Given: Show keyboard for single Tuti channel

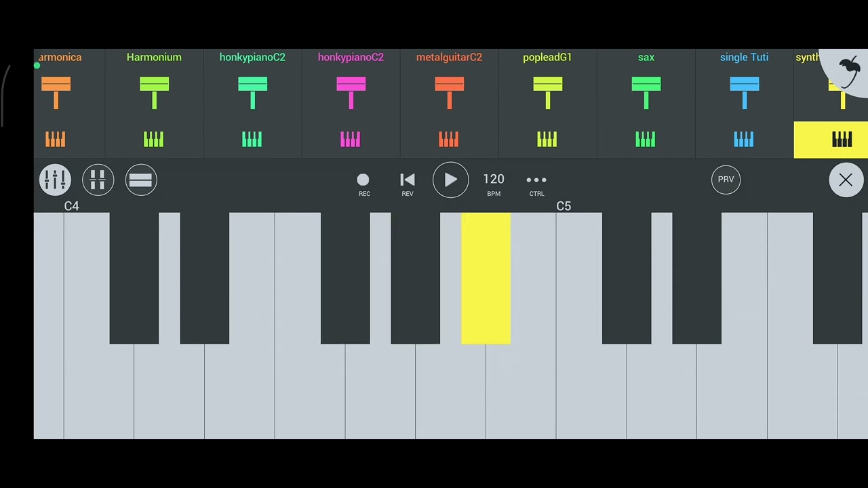Looking at the screenshot, I should pyautogui.click(x=744, y=139).
